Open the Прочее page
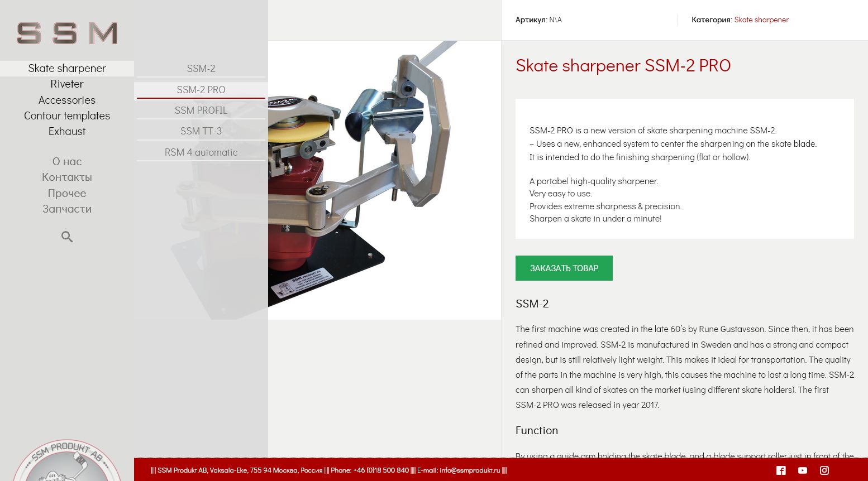This screenshot has height=481, width=868. coord(67,193)
